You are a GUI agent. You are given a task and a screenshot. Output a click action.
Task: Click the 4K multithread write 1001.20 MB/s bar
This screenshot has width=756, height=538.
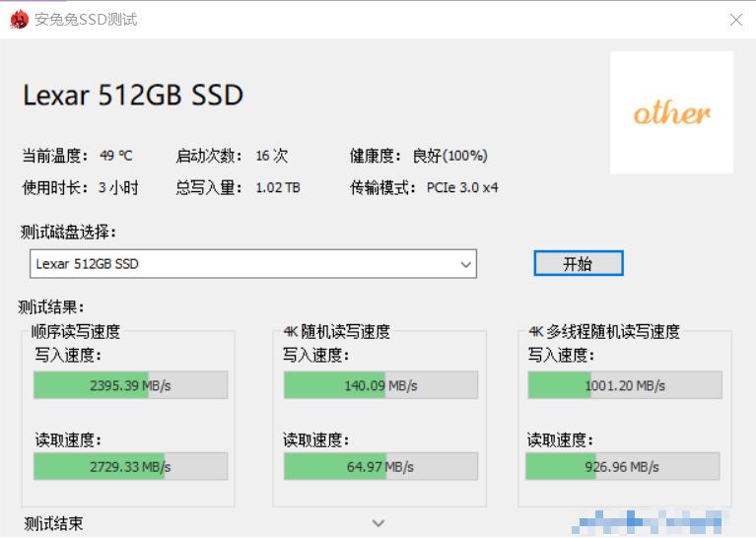[x=624, y=385]
